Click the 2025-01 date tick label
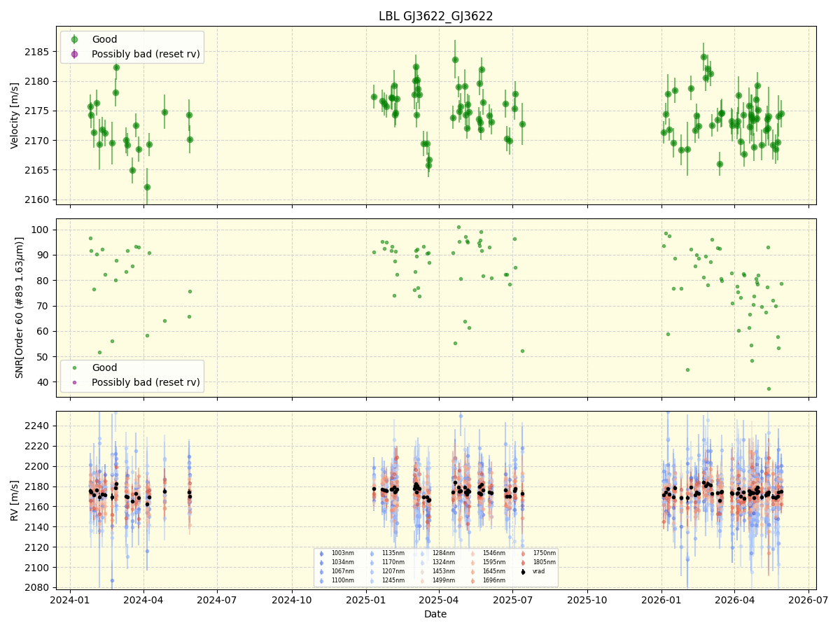 pyautogui.click(x=366, y=600)
